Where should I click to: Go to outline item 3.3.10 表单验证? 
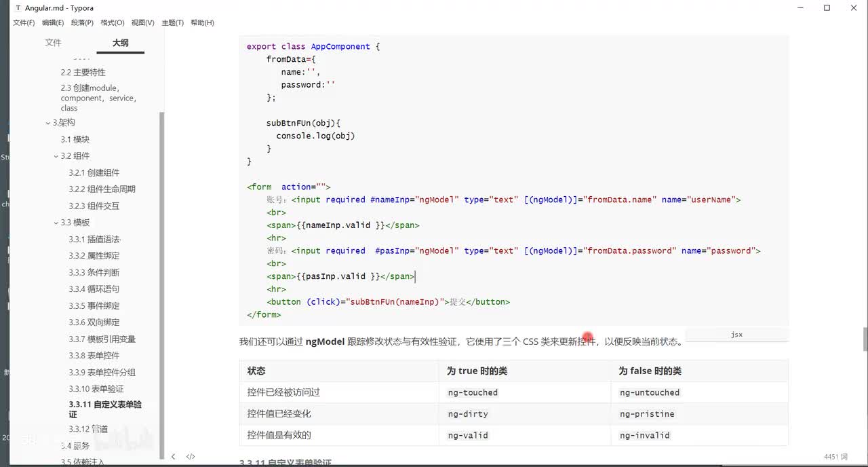96,389
